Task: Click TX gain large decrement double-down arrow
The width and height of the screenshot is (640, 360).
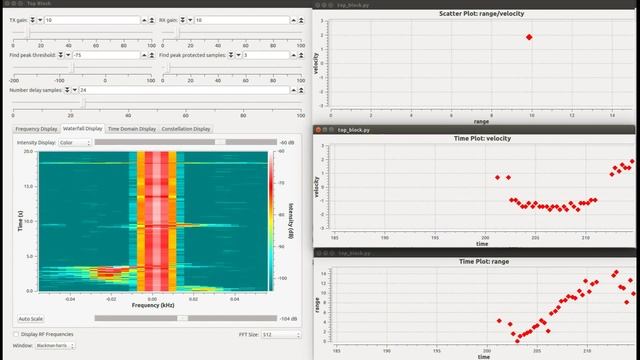Action: [x=33, y=20]
